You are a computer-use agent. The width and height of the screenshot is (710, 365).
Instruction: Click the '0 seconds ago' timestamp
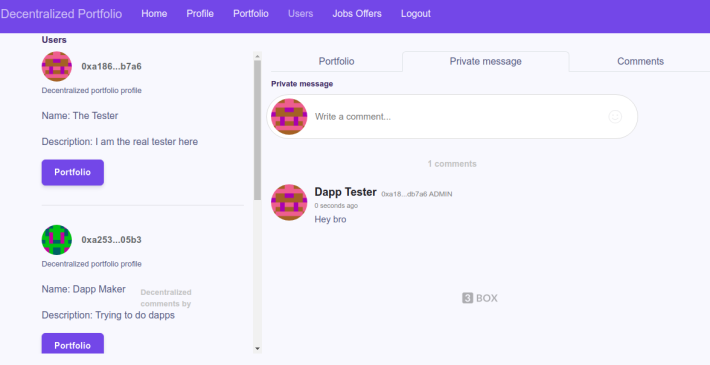[x=336, y=206]
